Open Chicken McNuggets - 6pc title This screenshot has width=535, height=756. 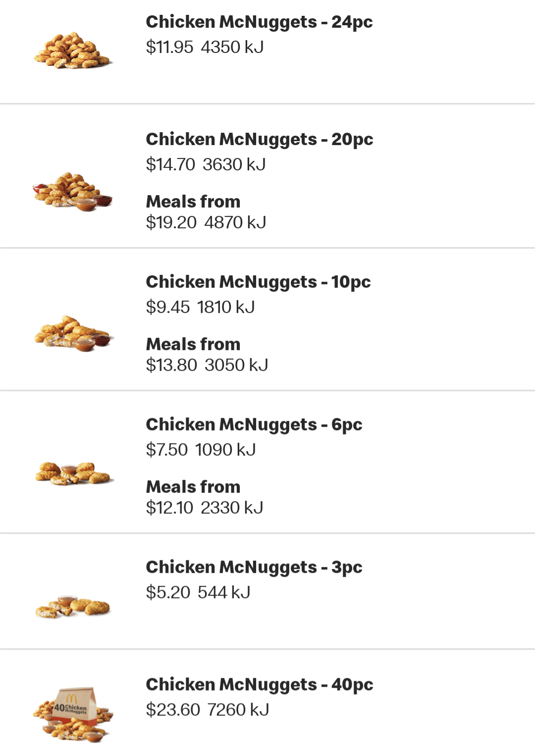(254, 425)
